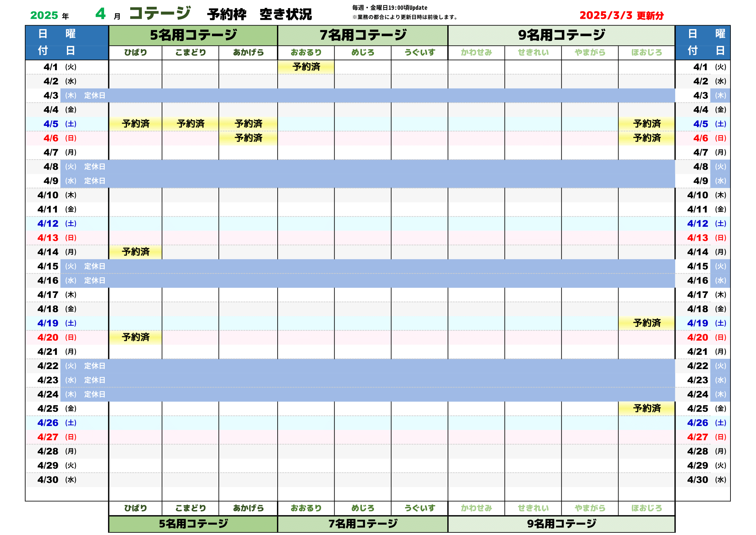Select the 空き状況 title text
Viewport: 756px width, 535px height.
click(x=285, y=15)
